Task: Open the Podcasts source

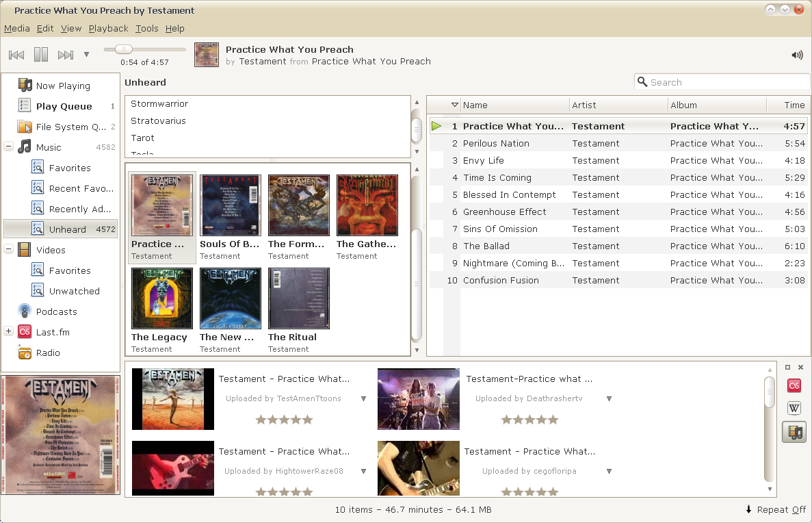Action: point(61,311)
